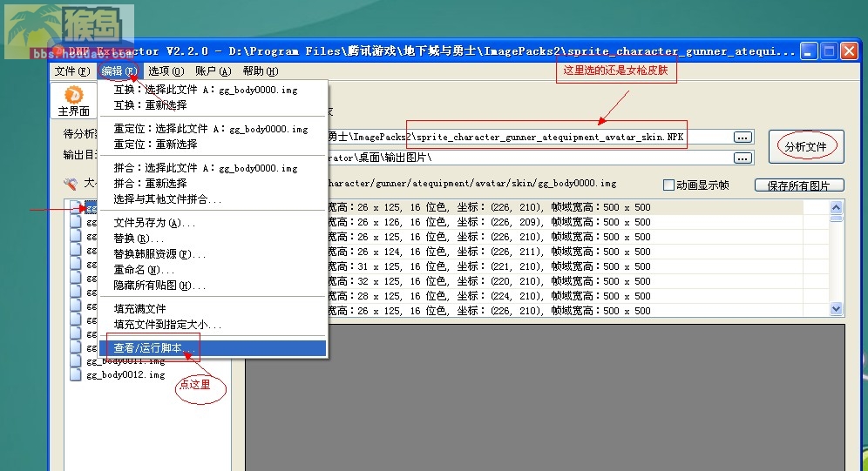Browse for output directory (...) button
The image size is (868, 471).
pyautogui.click(x=743, y=158)
